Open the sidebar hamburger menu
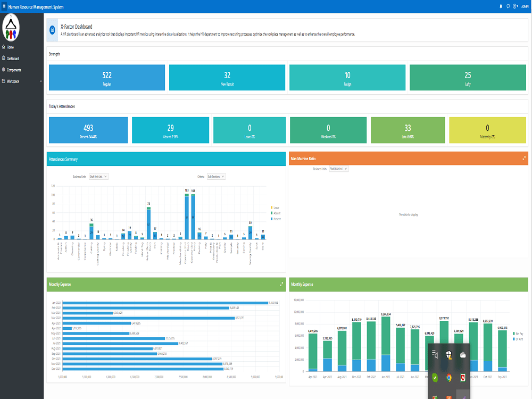This screenshot has height=399, width=532. pos(4,6)
